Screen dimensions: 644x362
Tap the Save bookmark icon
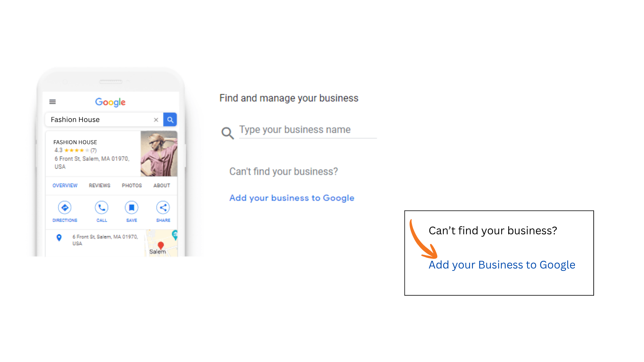pyautogui.click(x=131, y=207)
